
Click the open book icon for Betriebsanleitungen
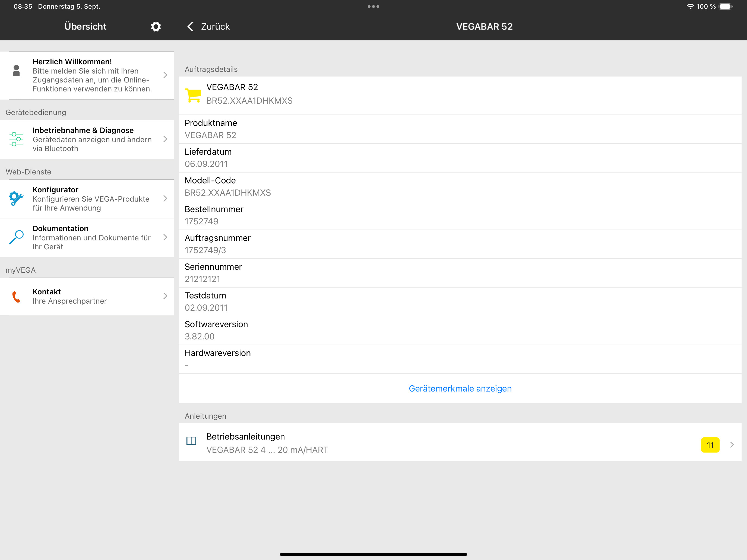click(191, 441)
